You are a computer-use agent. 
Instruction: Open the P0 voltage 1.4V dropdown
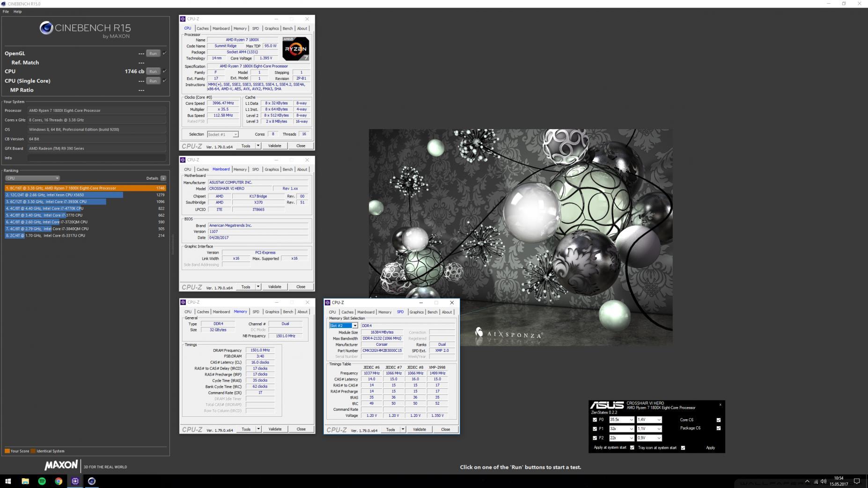tap(649, 420)
